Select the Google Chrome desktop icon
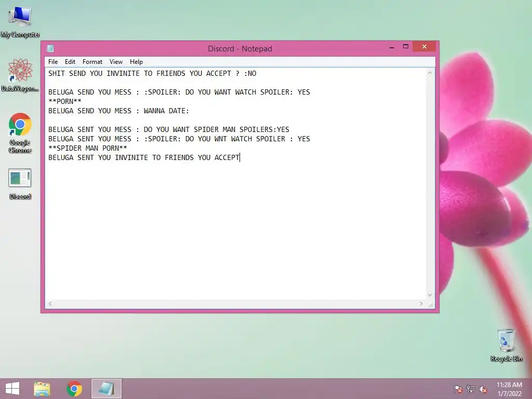Viewport: 532px width, 399px height. [20, 132]
